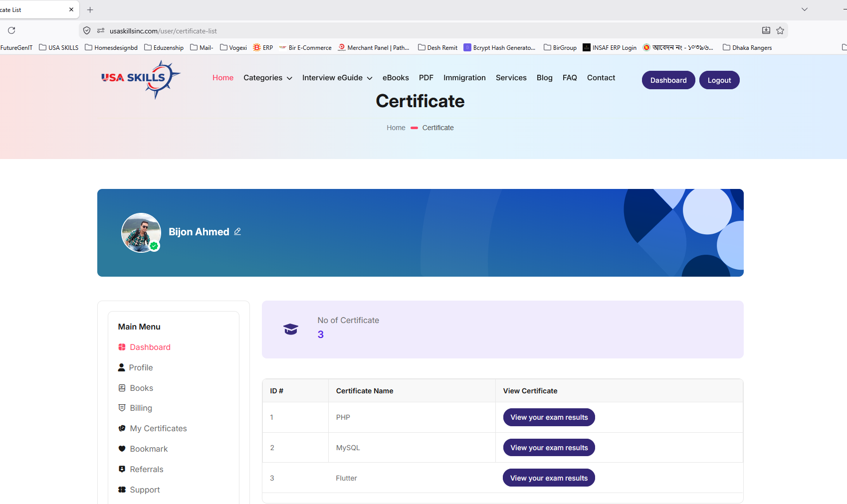Screen dimensions: 847x504
Task: Click the Support icon in sidebar
Action: [x=122, y=490]
